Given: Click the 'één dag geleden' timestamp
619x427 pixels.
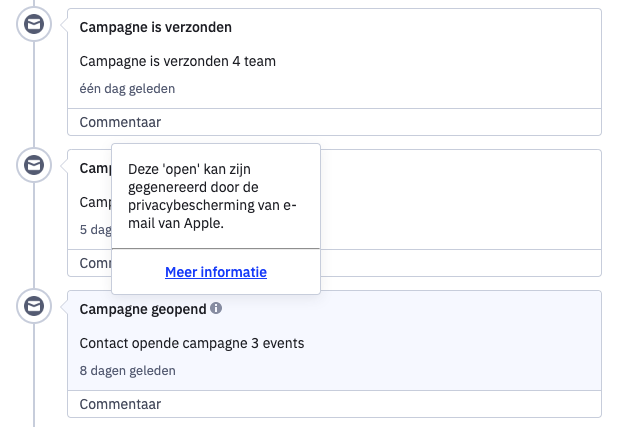Looking at the screenshot, I should pos(127,88).
